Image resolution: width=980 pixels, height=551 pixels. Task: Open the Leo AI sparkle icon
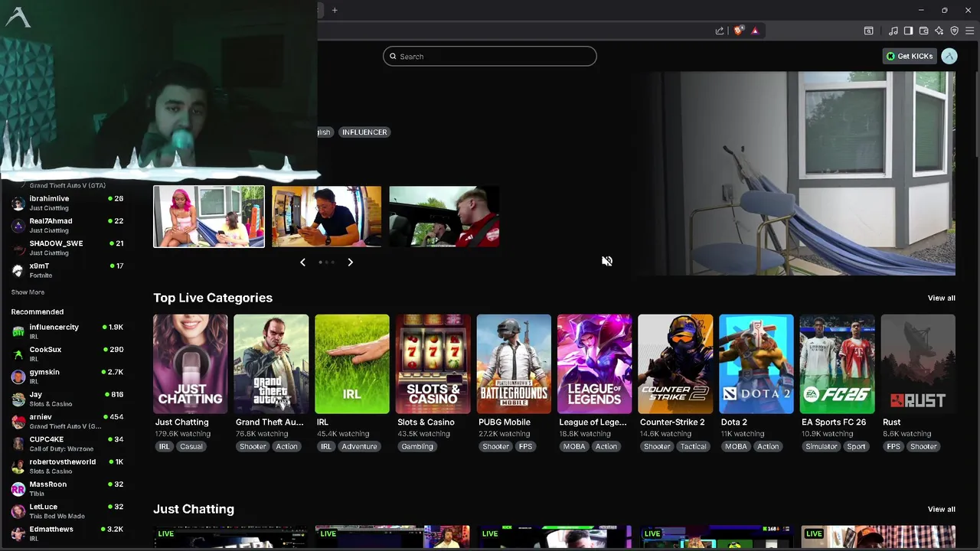[x=939, y=31]
